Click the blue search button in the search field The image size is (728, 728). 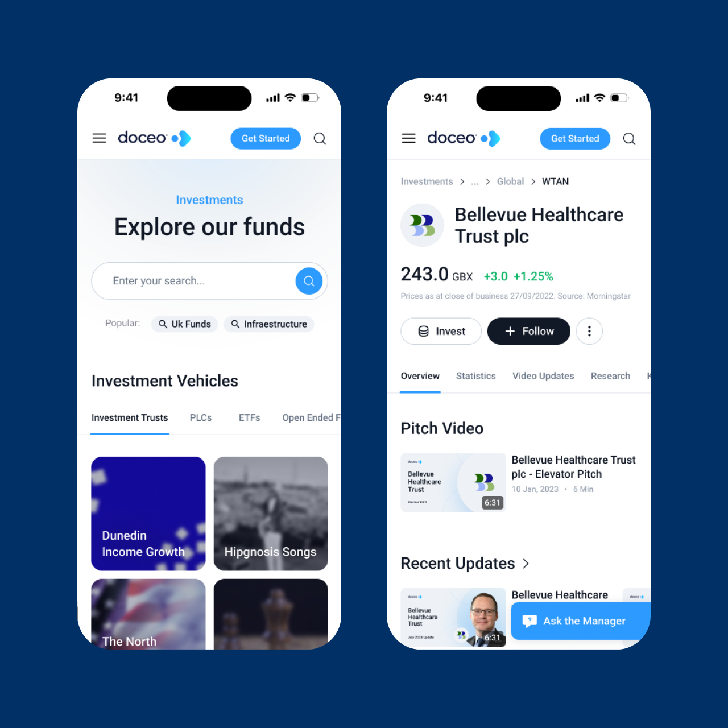pos(309,281)
